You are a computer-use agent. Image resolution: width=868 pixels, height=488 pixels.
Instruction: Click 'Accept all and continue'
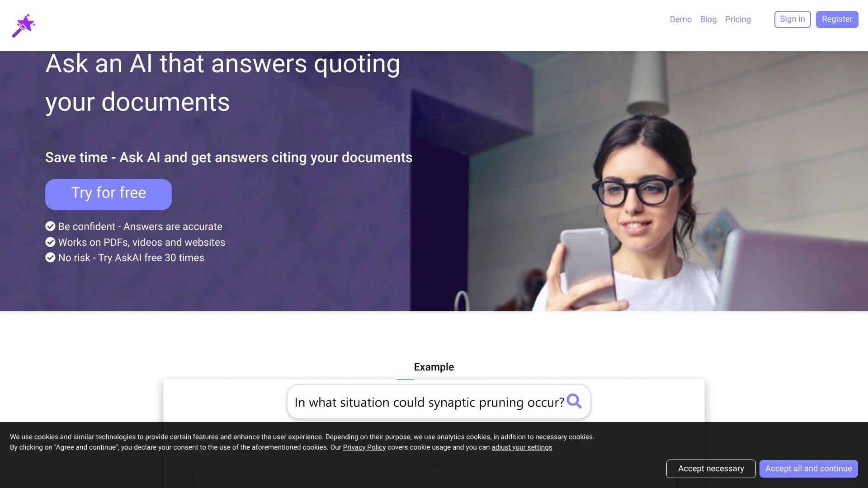808,469
